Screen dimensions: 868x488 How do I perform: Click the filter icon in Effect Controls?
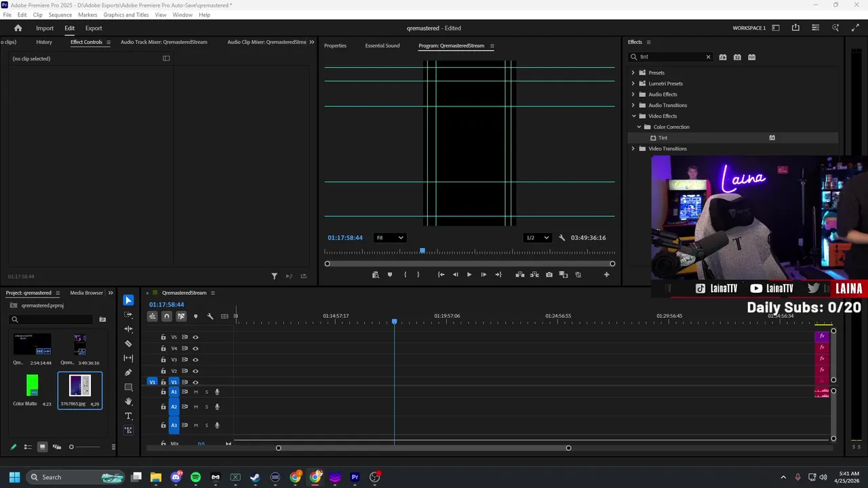[x=274, y=276]
